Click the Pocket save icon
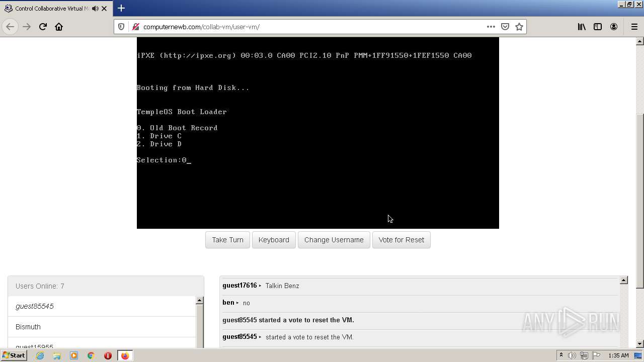The width and height of the screenshot is (644, 362). (x=505, y=27)
